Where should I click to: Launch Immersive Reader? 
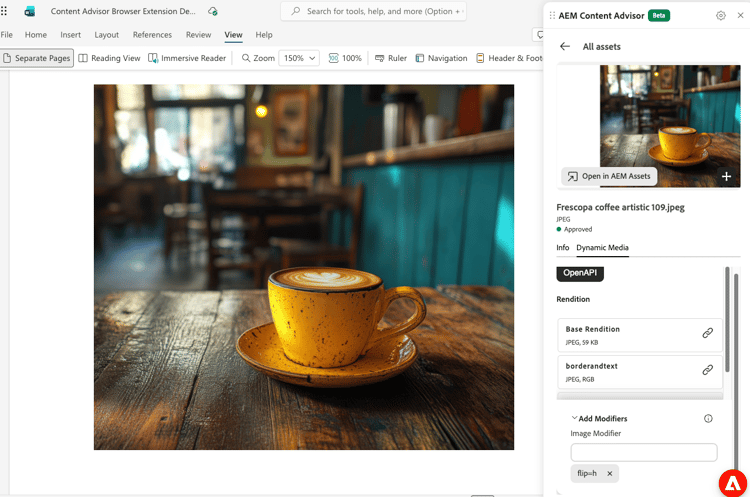click(x=187, y=58)
